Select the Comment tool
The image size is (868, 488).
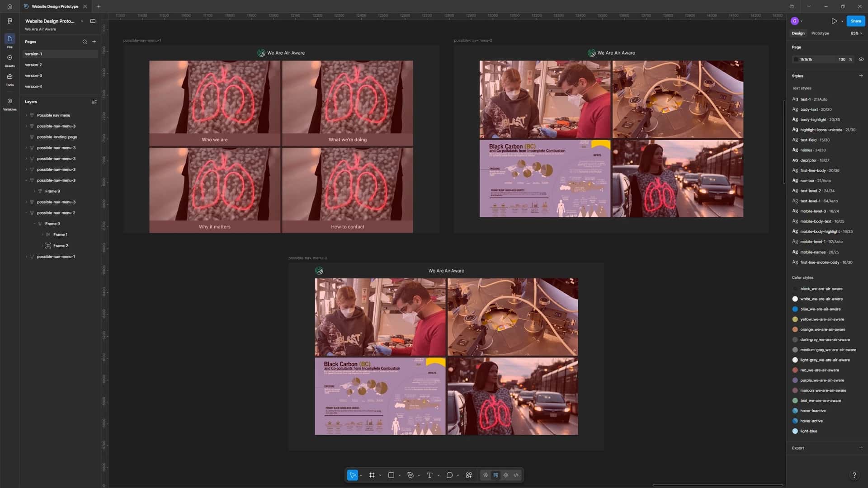coord(449,475)
